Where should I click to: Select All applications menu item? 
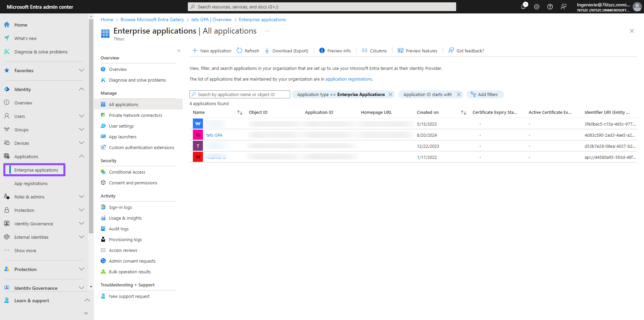click(x=138, y=104)
